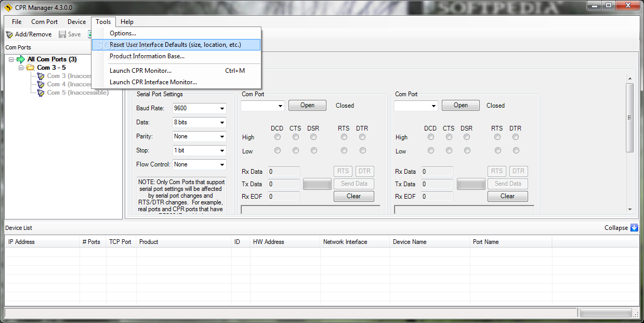Click the TCP Port column header
Image resolution: width=644 pixels, height=323 pixels.
121,242
